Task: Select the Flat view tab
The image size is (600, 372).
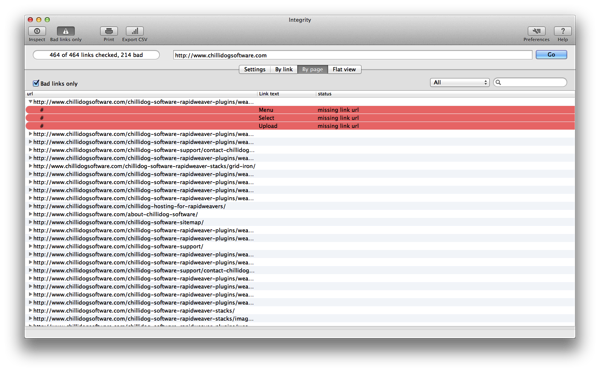Action: (344, 69)
